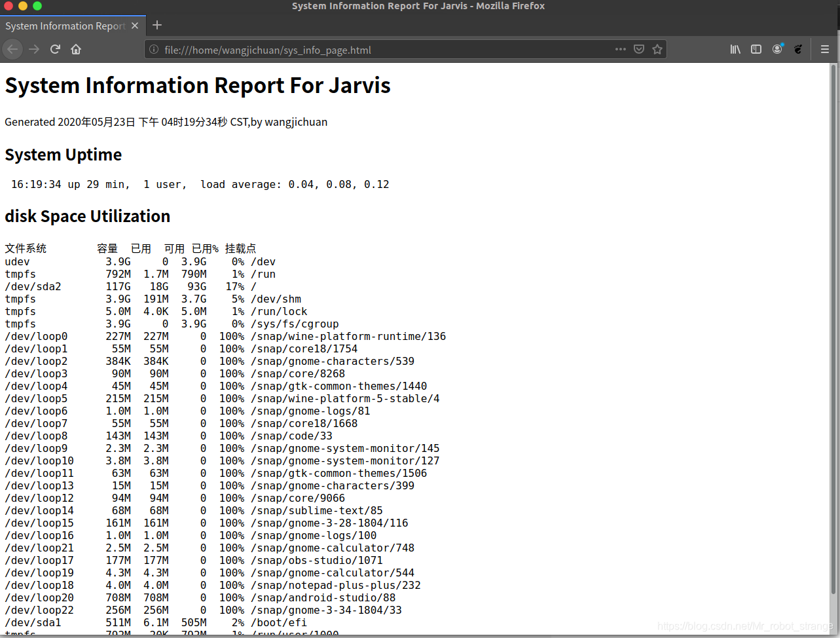Bookmark this page with the star

pyautogui.click(x=657, y=49)
